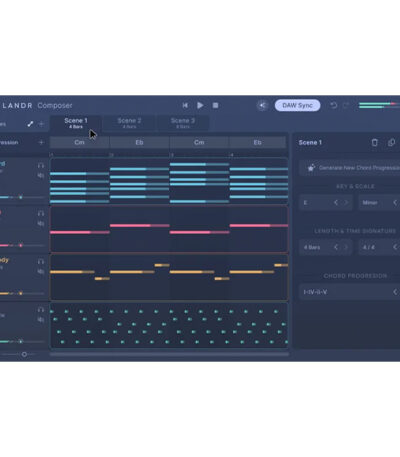Solo the blue chord track with headphones icon

coord(41,165)
